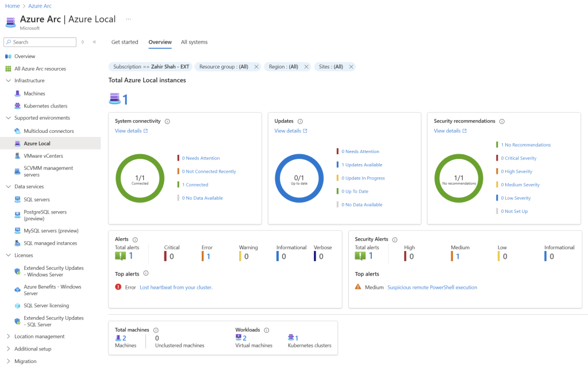Viewport: 588px width, 370px height.
Task: Open Suspicious remote PowerShell execution alert
Action: click(432, 287)
